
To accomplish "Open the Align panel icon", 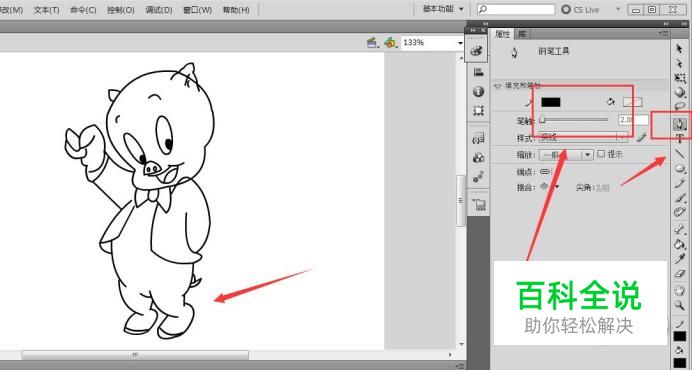I will 478,72.
